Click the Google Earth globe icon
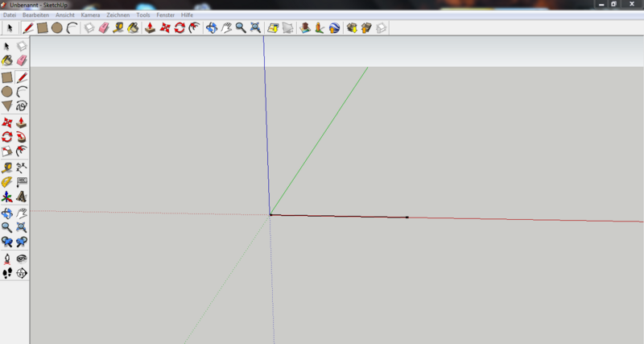Screen dimensions: 644x344 [334, 28]
